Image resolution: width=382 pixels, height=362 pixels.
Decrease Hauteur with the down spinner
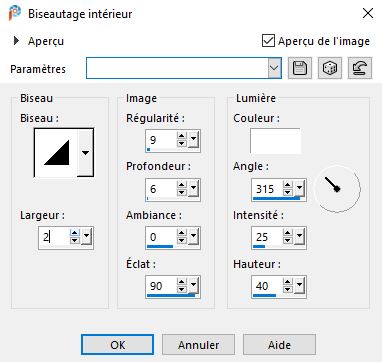287,289
